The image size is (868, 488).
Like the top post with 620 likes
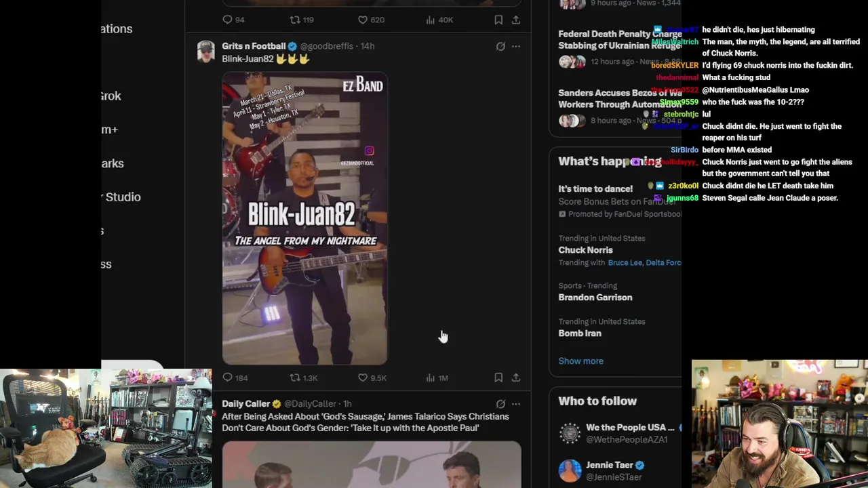pyautogui.click(x=371, y=20)
